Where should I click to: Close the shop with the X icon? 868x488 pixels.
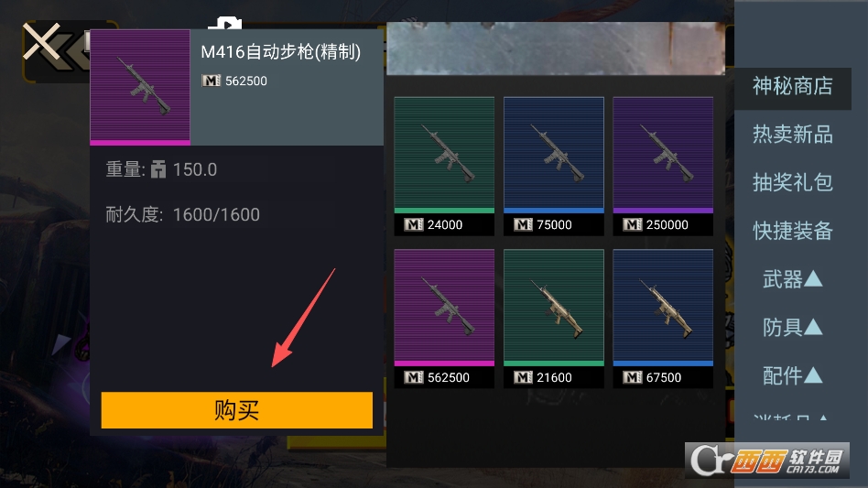tap(41, 41)
